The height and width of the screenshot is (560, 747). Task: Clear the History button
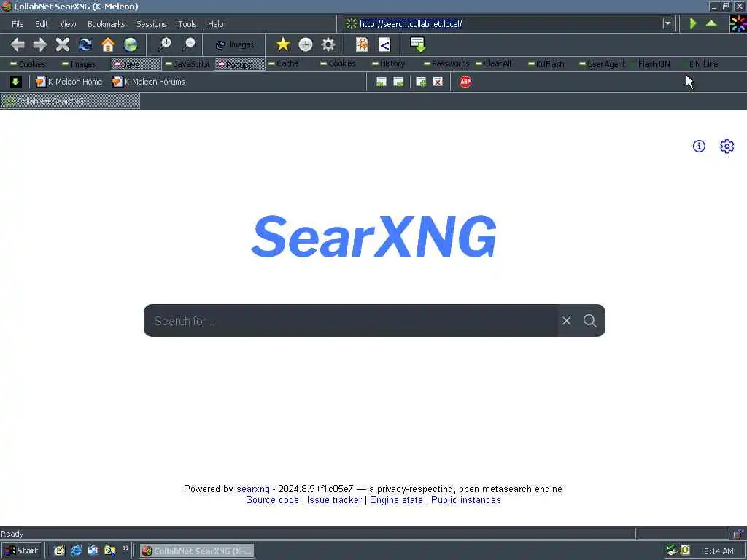pyautogui.click(x=388, y=63)
